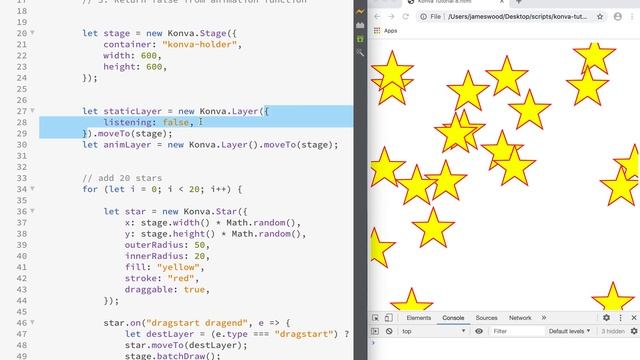Click the console prompt line
Screen dimensions: 640x360
(x=504, y=343)
